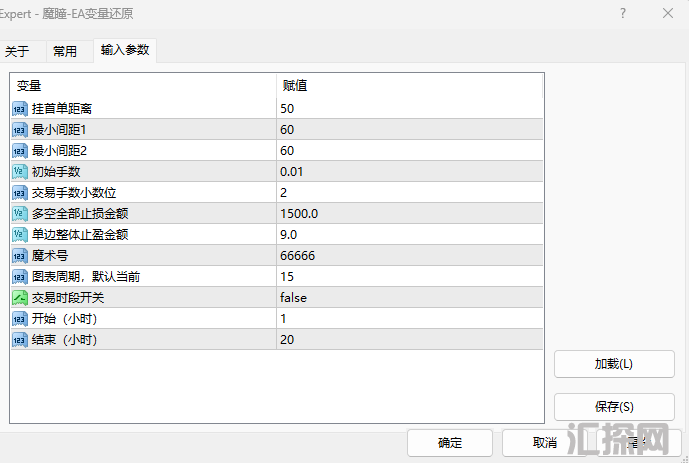Screen dimensions: 689x463
Task: Click the integer icon beside 最小间距2
Action: click(20, 151)
